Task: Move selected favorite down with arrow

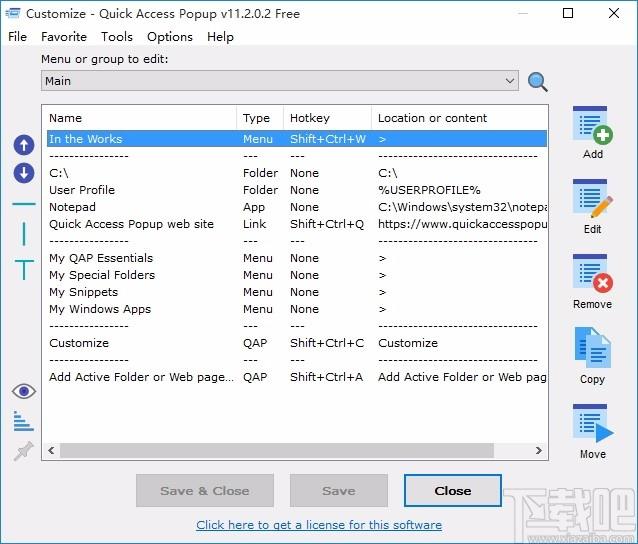Action: point(24,173)
